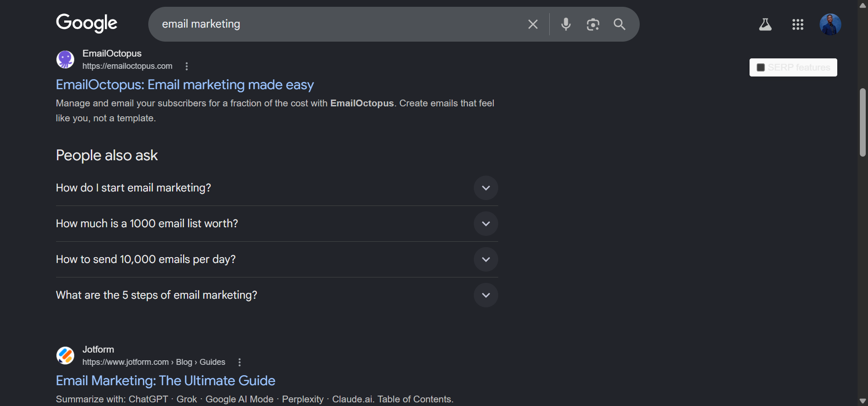This screenshot has width=868, height=406.
Task: Expand "What are the 5 steps of email marketing?"
Action: tap(277, 295)
